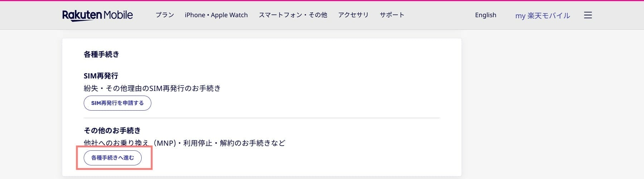Click the SIM再発行を申請する button

(x=117, y=103)
